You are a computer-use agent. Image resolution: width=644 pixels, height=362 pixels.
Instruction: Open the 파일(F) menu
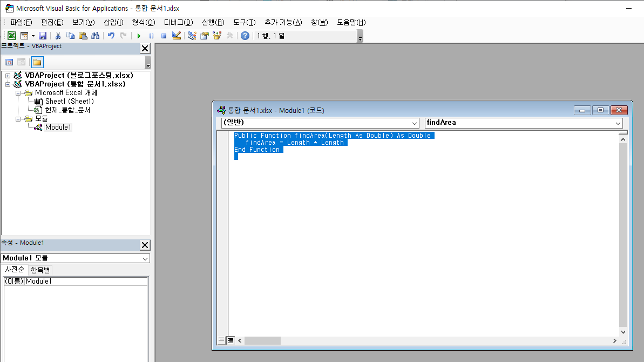[21, 23]
